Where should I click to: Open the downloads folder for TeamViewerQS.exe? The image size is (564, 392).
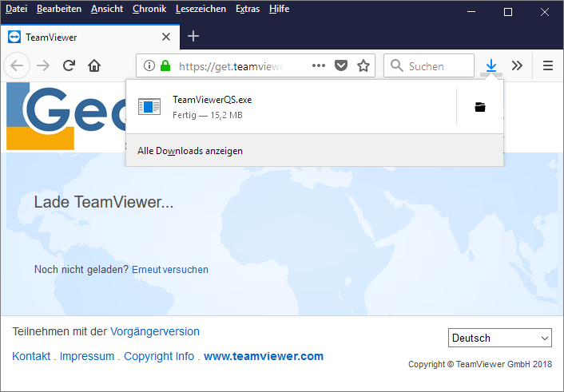[479, 107]
